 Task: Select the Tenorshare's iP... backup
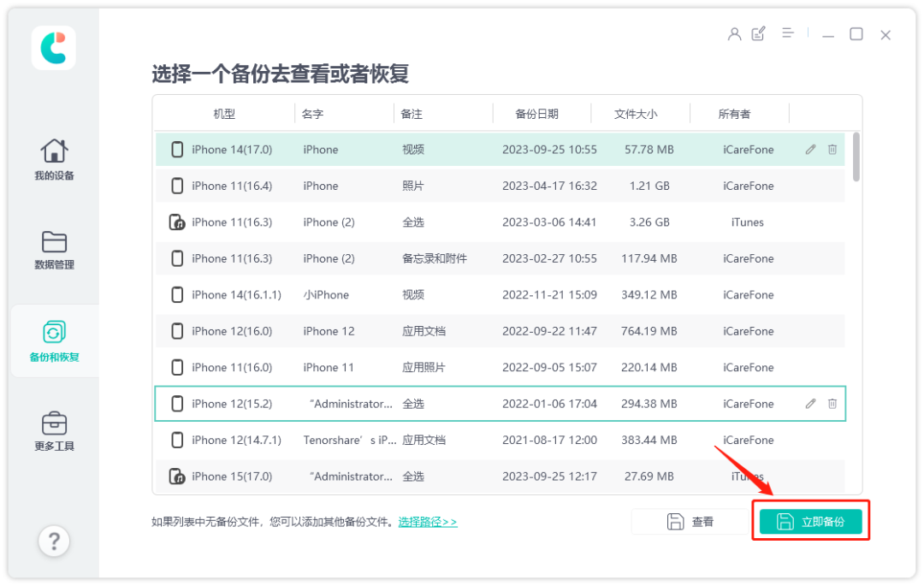pos(500,440)
